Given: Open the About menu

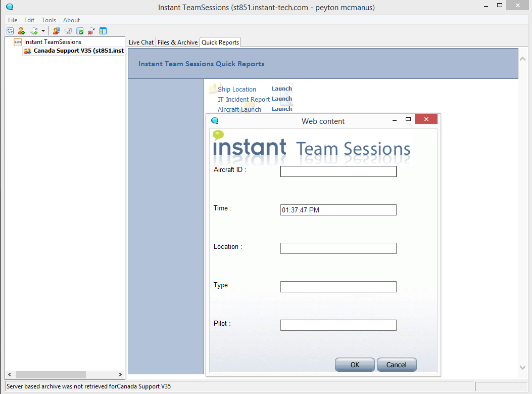Looking at the screenshot, I should (x=71, y=20).
